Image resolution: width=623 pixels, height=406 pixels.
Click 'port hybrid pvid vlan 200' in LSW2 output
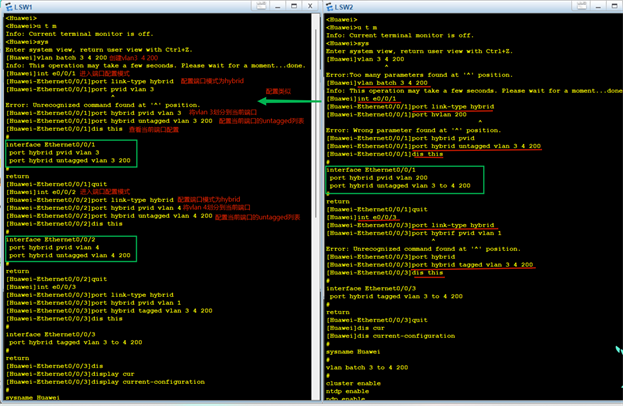tap(378, 177)
